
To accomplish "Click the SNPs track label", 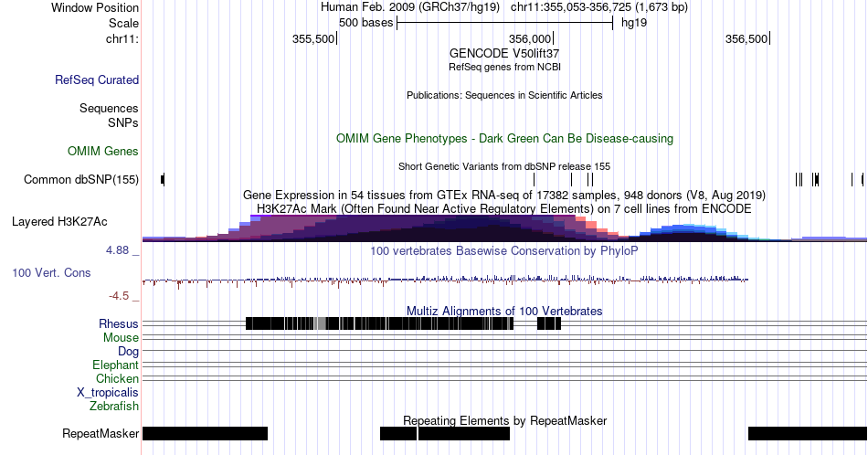I will pyautogui.click(x=123, y=122).
